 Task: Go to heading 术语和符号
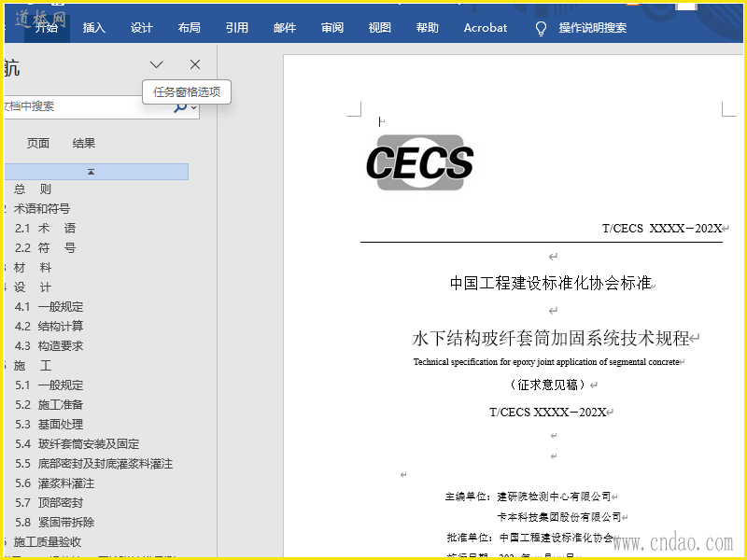(x=42, y=208)
